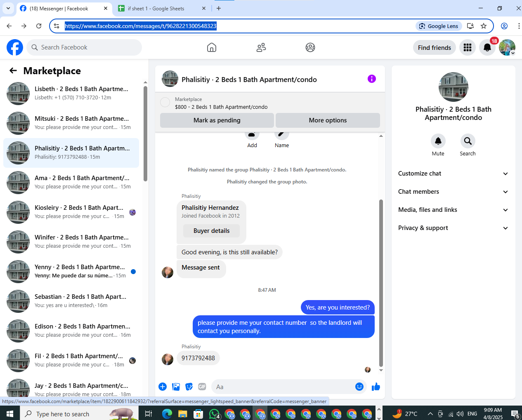Open more actions plus icon in composer

(x=163, y=387)
